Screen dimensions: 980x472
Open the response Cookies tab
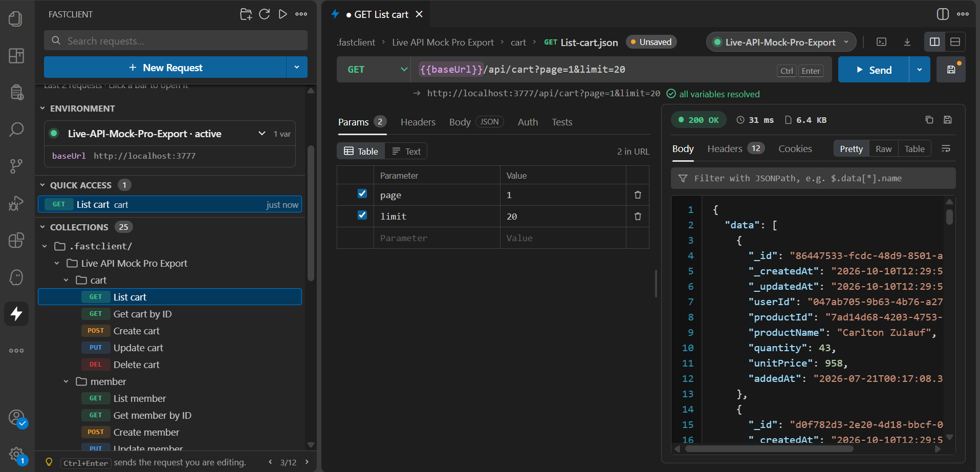(x=795, y=148)
